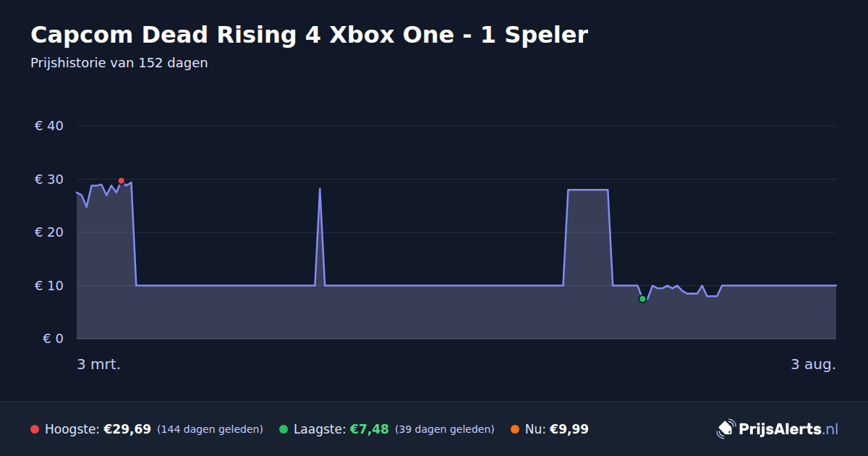868x456 pixels.
Task: Click the green lowest price marker on chart
Action: [642, 299]
